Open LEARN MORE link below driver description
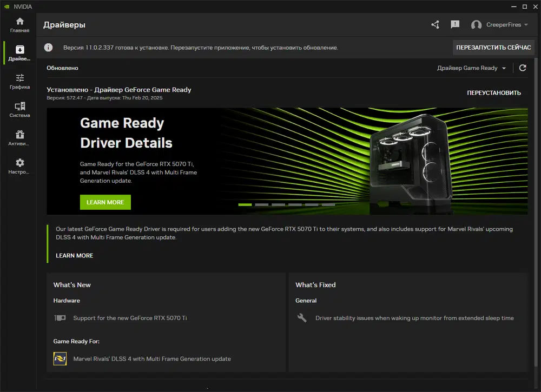This screenshot has width=541, height=392. coord(75,255)
